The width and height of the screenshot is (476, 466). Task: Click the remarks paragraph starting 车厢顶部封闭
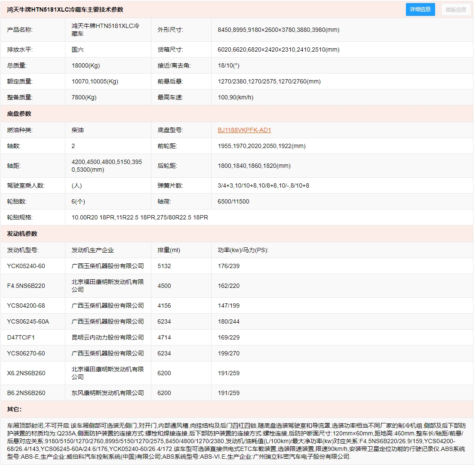click(237, 441)
